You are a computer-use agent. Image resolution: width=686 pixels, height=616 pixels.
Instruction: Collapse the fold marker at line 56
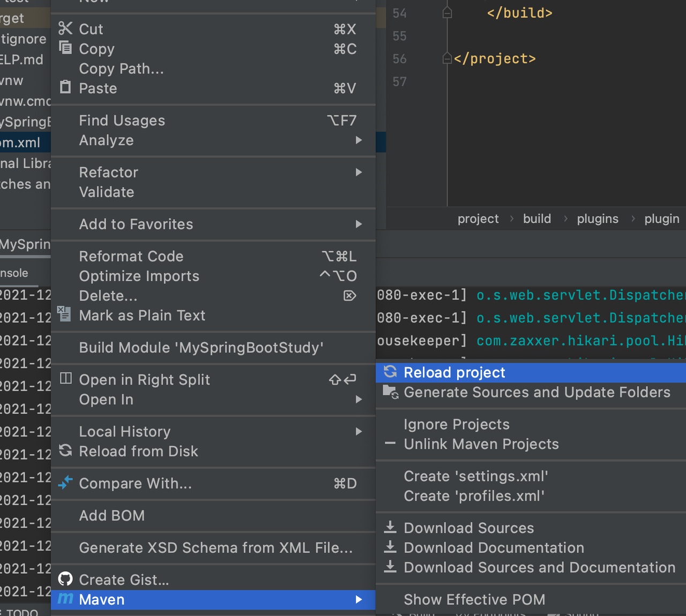[x=448, y=58]
